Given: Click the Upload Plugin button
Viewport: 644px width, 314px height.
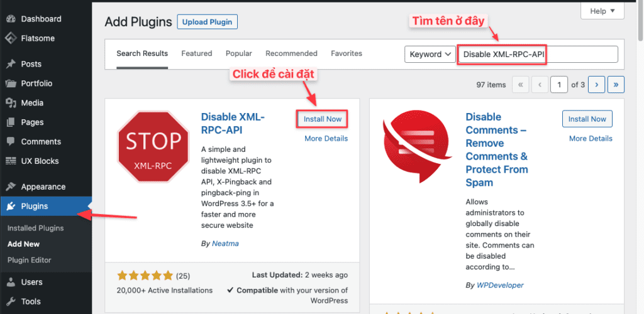Looking at the screenshot, I should click(x=208, y=22).
